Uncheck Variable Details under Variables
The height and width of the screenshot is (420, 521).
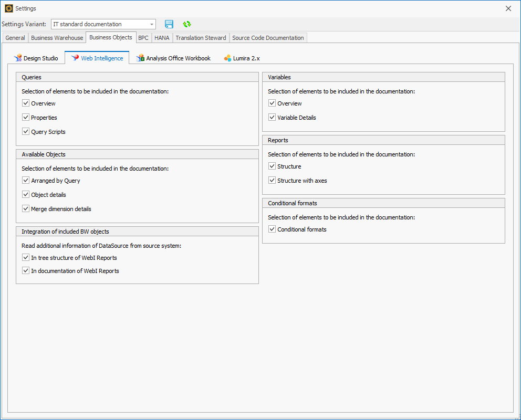click(272, 117)
